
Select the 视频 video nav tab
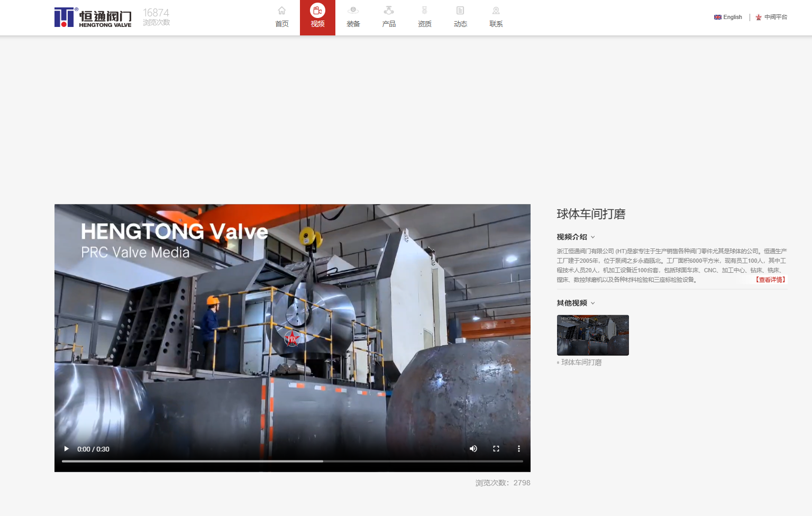click(x=317, y=17)
